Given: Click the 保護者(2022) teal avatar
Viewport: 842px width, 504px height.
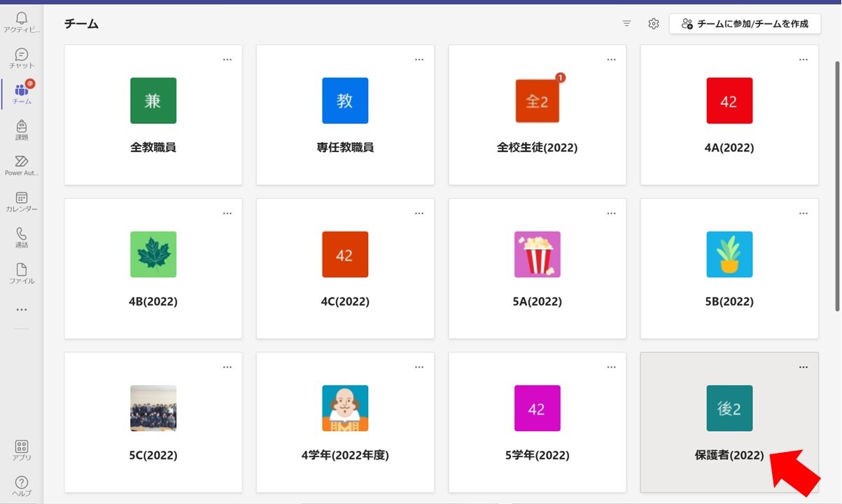Looking at the screenshot, I should point(729,408).
